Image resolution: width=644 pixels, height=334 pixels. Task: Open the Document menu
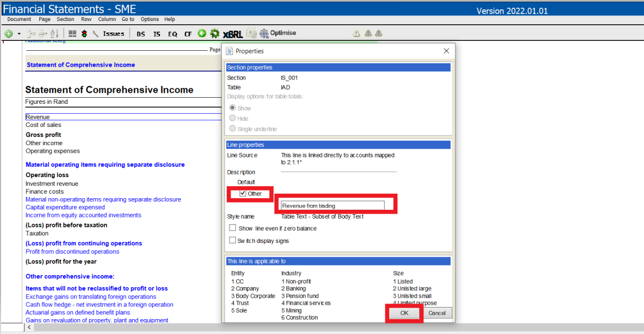click(x=19, y=19)
